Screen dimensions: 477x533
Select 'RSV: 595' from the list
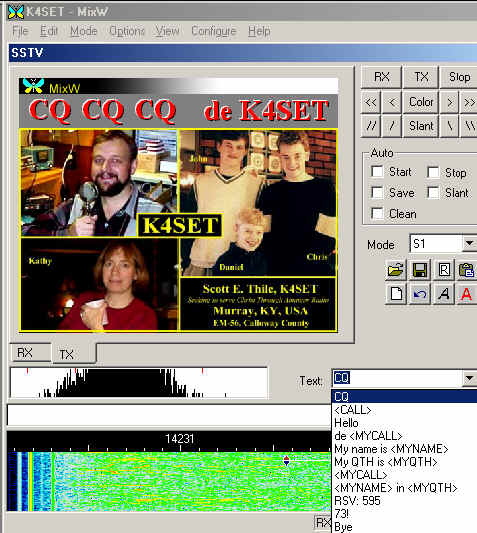click(404, 501)
